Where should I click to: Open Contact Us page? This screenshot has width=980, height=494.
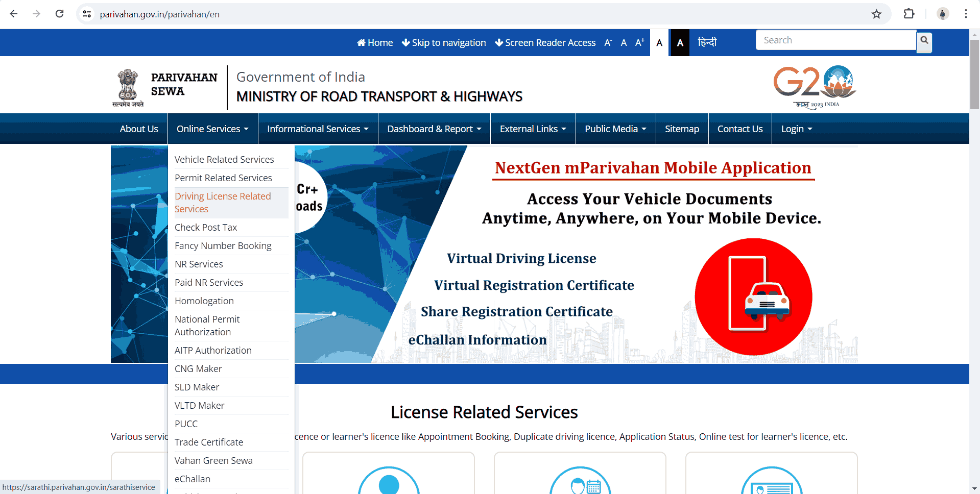tap(740, 129)
